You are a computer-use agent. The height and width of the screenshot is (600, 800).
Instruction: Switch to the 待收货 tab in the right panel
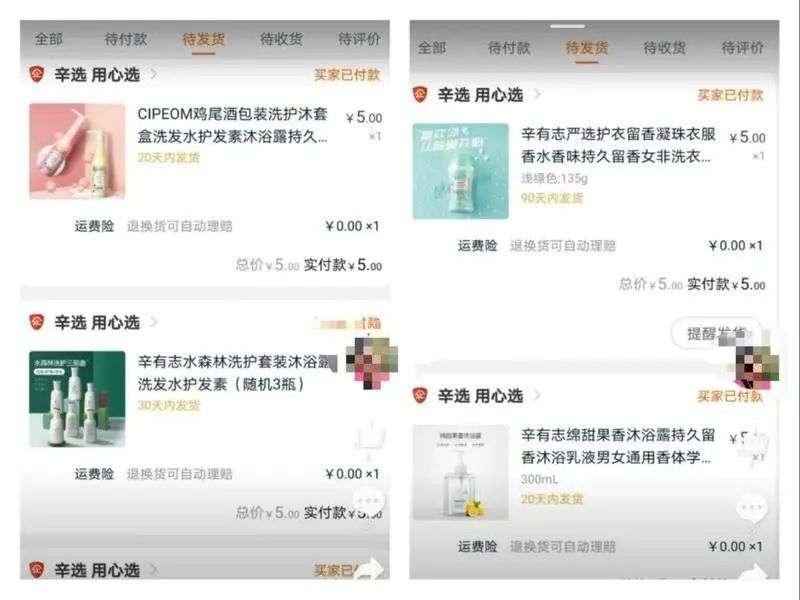[x=664, y=48]
